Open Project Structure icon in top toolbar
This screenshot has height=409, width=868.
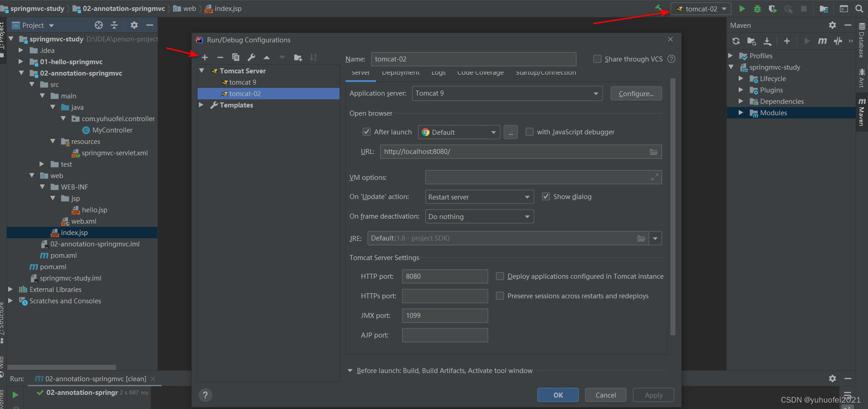click(824, 9)
